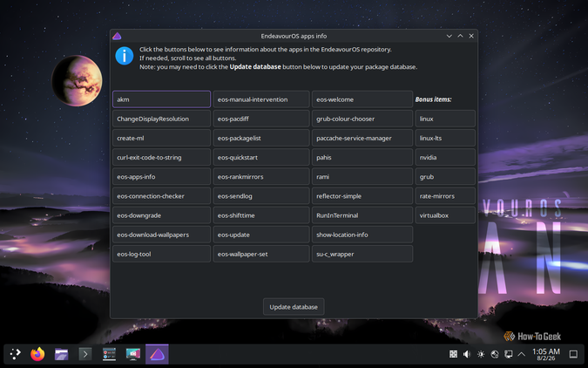Click the eos-shifttime button

point(261,215)
